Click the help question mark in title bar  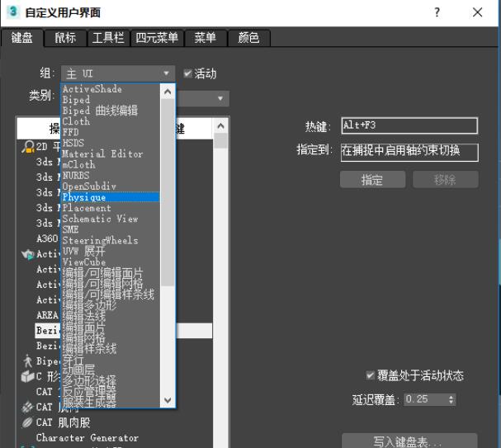pos(437,12)
